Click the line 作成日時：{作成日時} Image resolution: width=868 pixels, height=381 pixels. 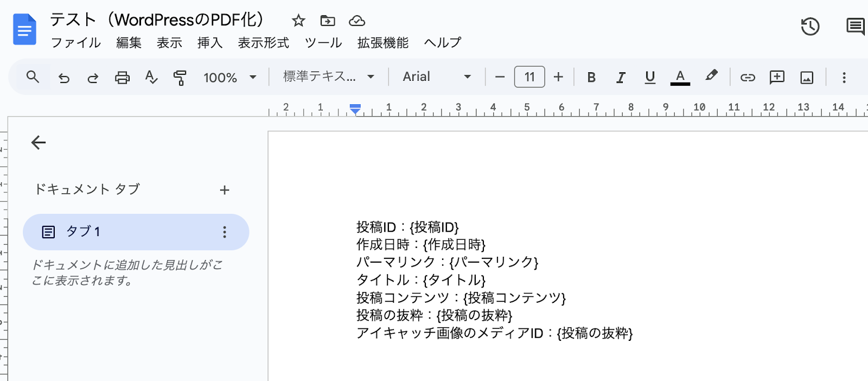(x=421, y=244)
